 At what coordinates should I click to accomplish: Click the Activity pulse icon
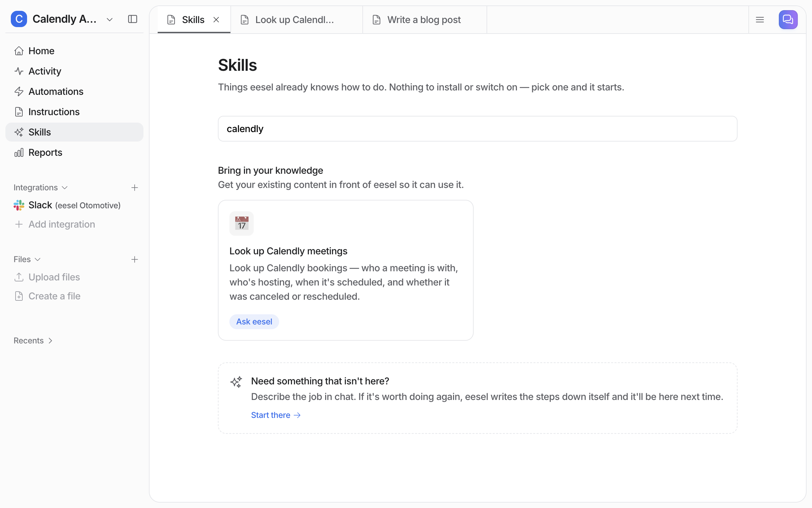coord(19,71)
